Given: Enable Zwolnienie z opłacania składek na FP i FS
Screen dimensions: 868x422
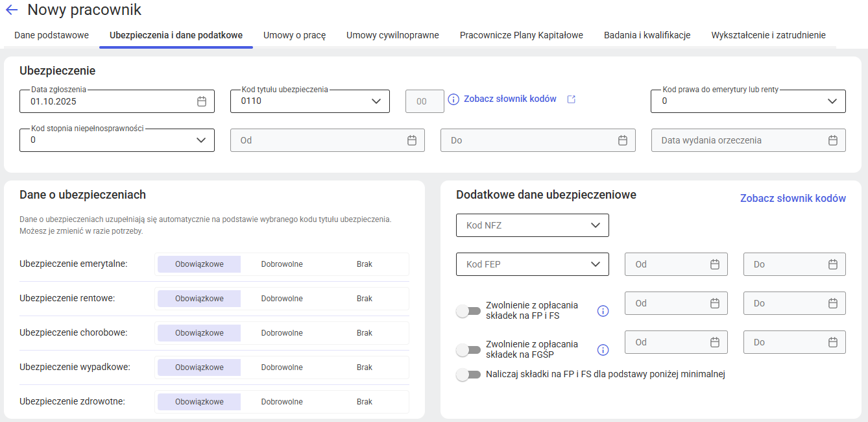Looking at the screenshot, I should coord(468,312).
